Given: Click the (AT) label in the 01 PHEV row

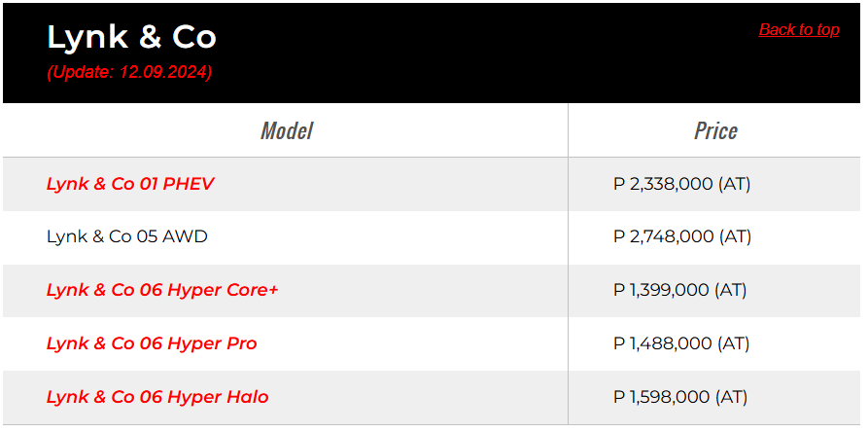Looking at the screenshot, I should pos(734,184).
